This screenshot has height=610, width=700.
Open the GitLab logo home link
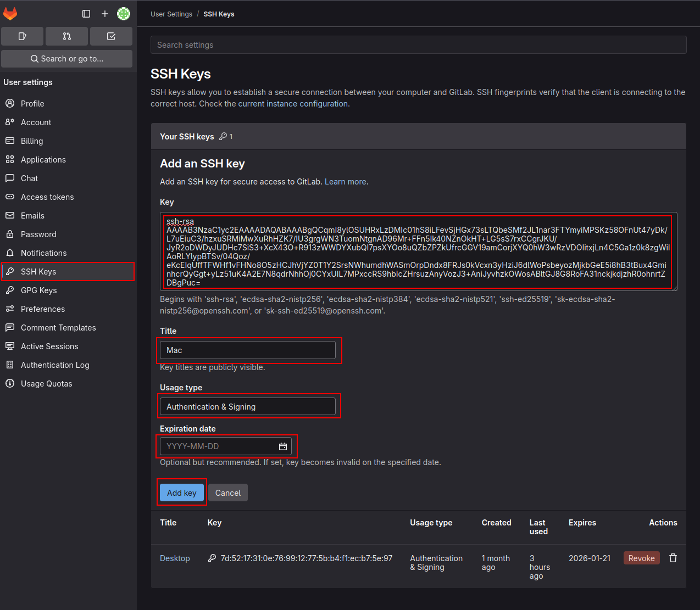(10, 14)
